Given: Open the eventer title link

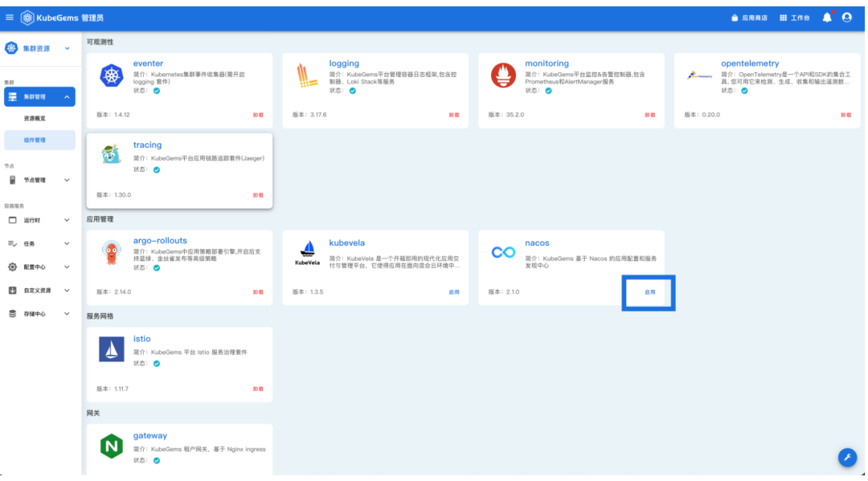Looking at the screenshot, I should tap(148, 63).
